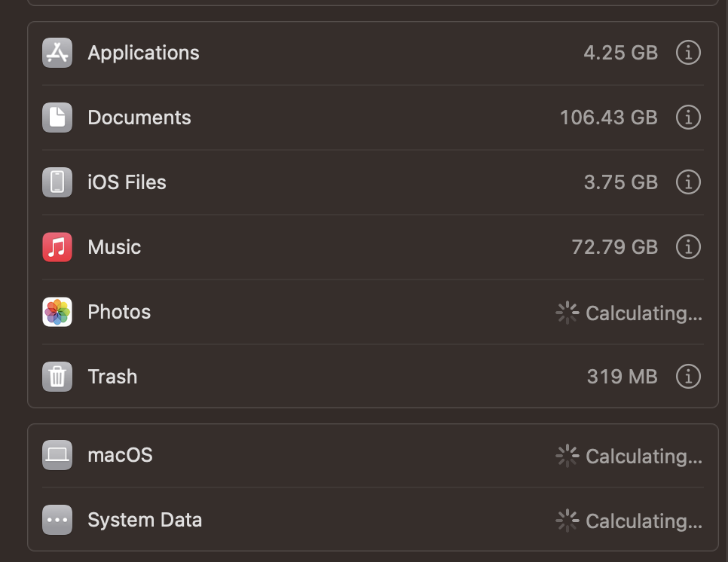Select the System Data label
Viewport: 728px width, 562px height.
coord(145,520)
